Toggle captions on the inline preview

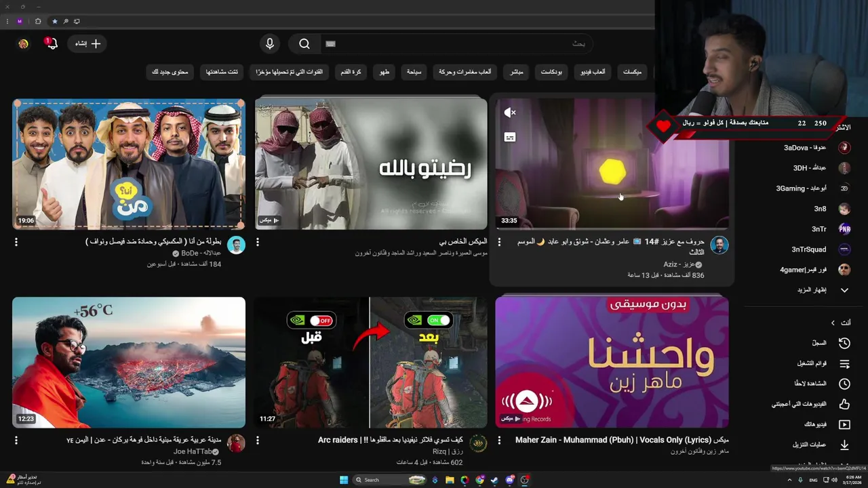(x=510, y=137)
